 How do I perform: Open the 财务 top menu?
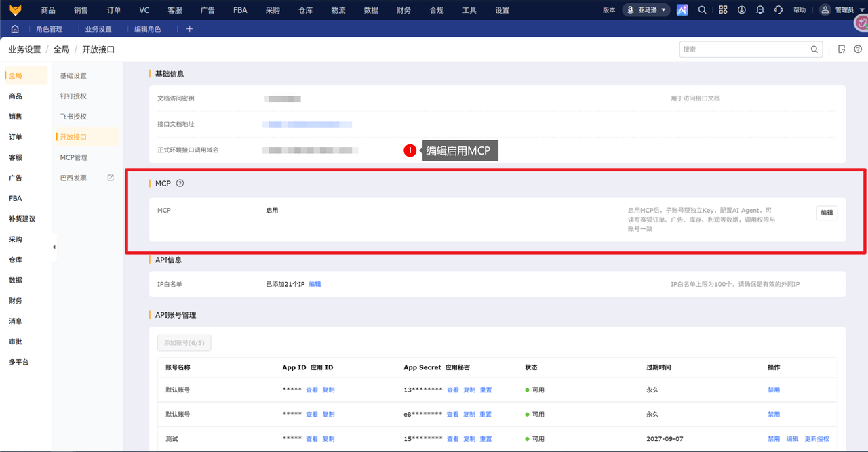(403, 10)
